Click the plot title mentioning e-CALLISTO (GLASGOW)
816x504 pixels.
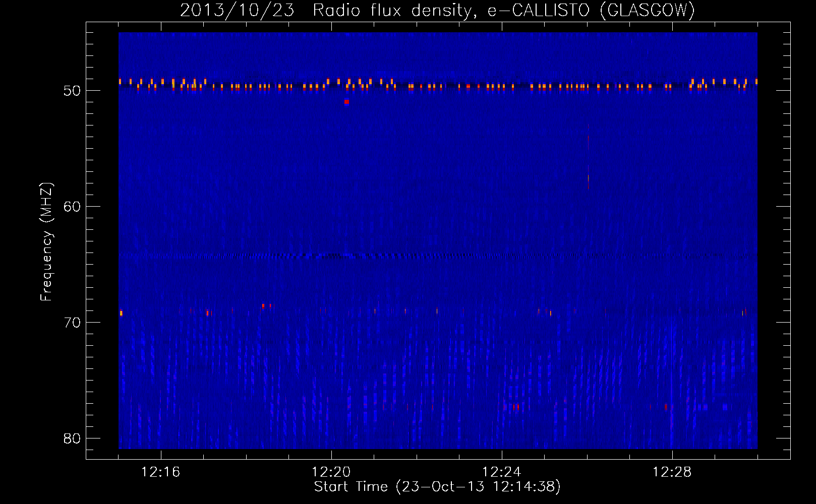click(x=437, y=10)
